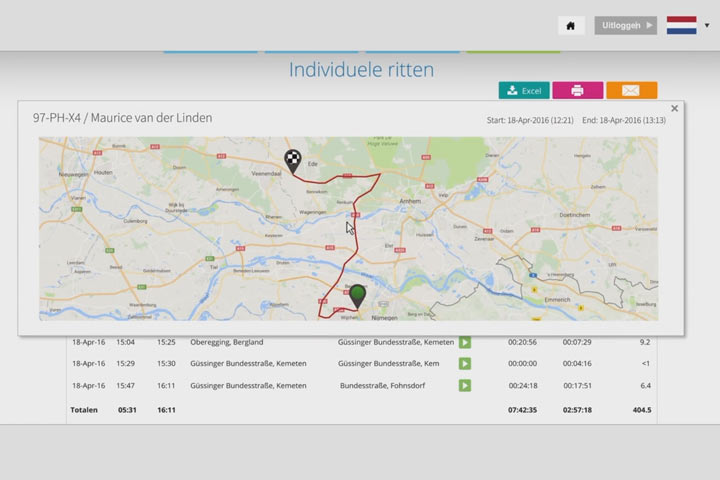Close the route map popup
Image resolution: width=720 pixels, height=480 pixels.
(674, 108)
